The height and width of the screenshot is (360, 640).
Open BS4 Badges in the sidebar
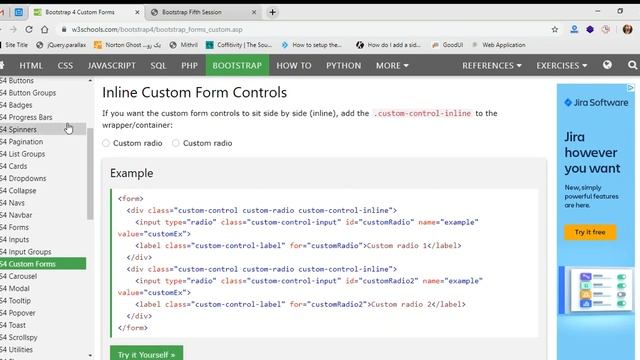click(x=43, y=105)
